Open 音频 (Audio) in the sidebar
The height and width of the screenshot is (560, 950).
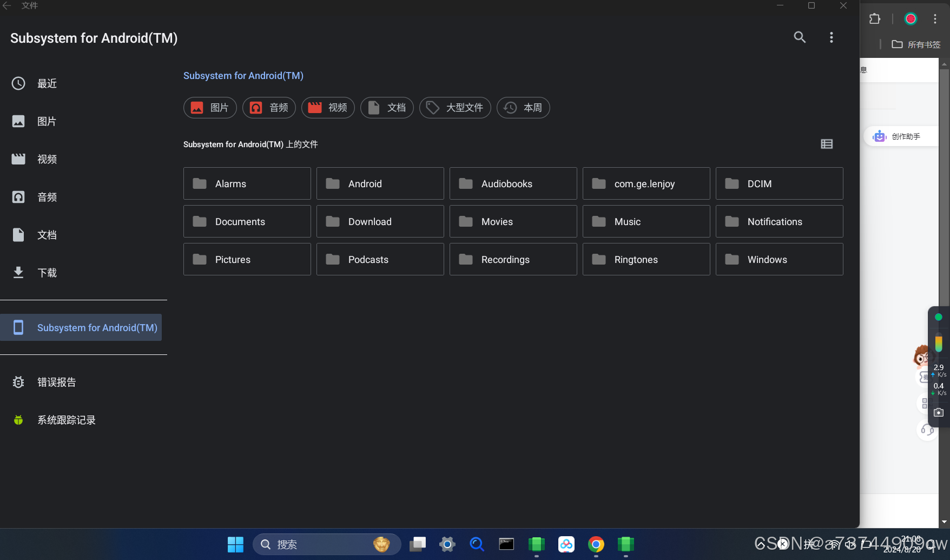(83, 197)
